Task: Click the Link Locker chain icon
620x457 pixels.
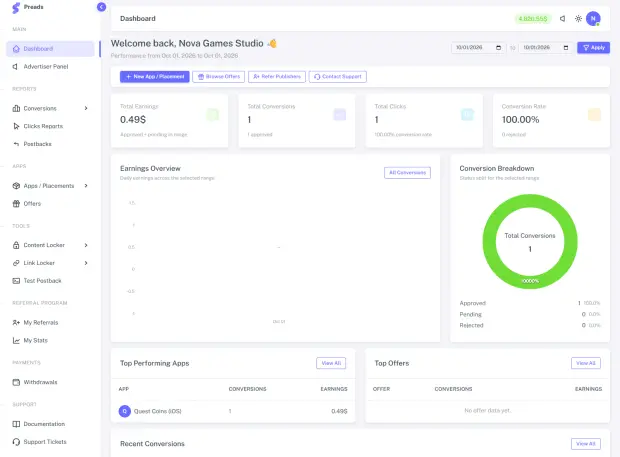Action: pyautogui.click(x=16, y=263)
